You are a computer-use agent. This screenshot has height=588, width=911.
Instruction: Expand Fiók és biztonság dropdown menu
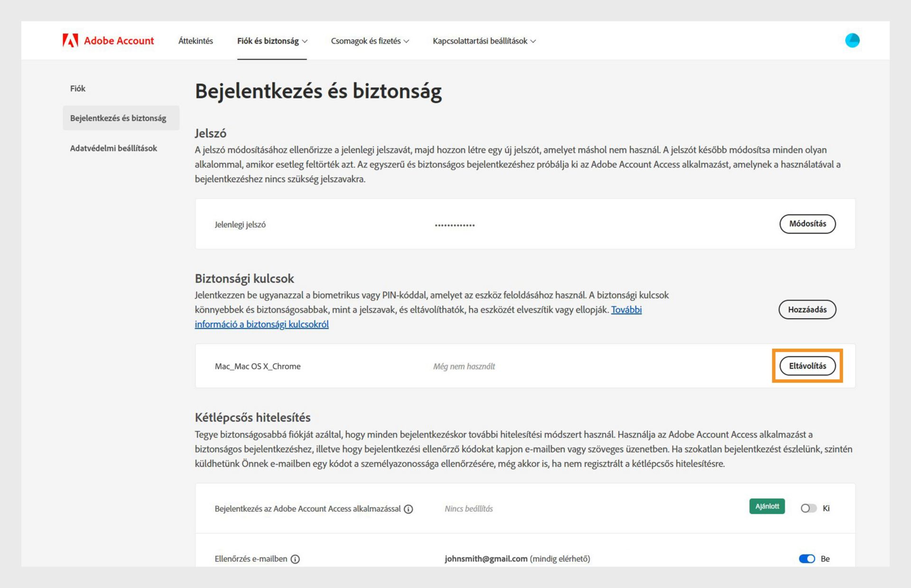[272, 41]
